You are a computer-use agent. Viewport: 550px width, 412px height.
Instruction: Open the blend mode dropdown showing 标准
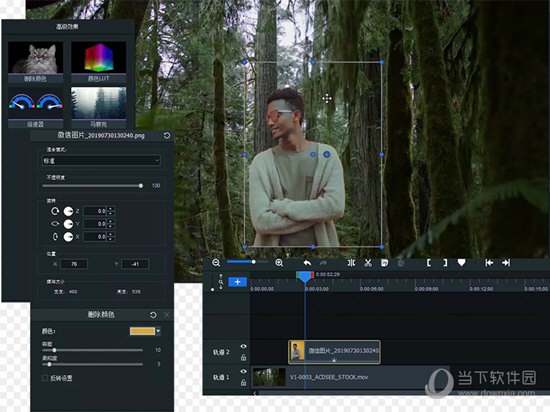pyautogui.click(x=101, y=161)
